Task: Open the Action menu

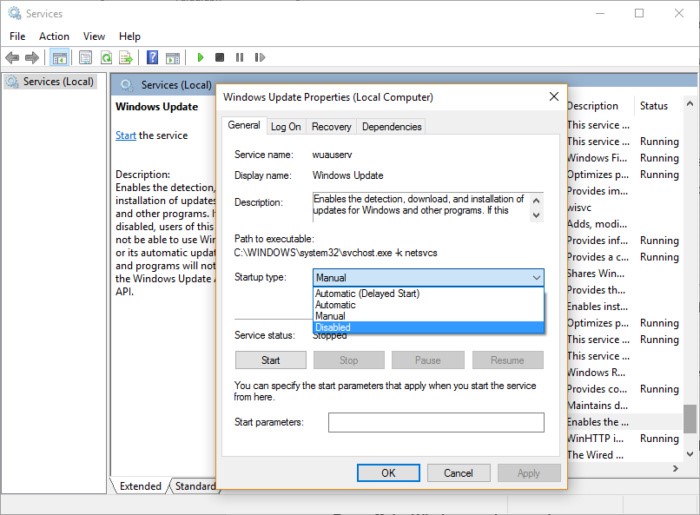Action: (x=54, y=36)
